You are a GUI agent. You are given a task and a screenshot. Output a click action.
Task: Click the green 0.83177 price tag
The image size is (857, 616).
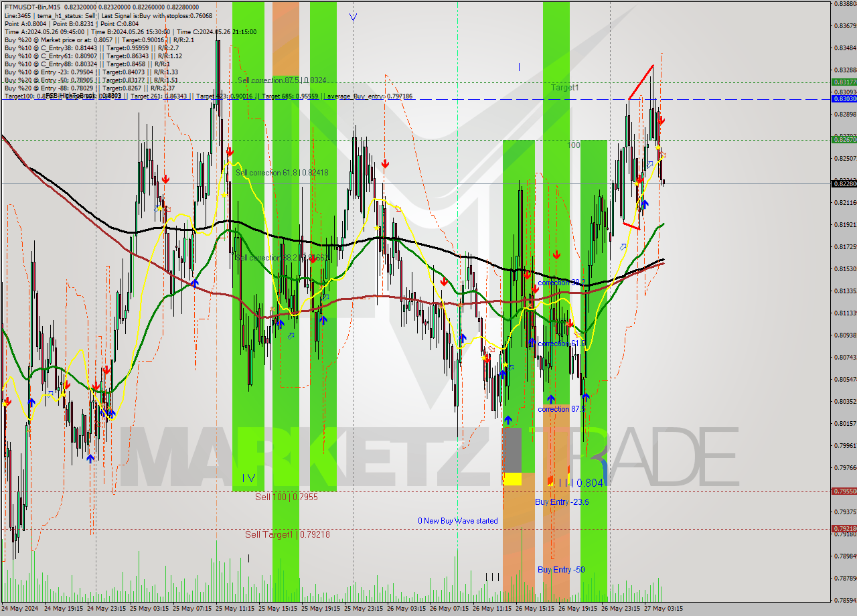click(x=844, y=82)
